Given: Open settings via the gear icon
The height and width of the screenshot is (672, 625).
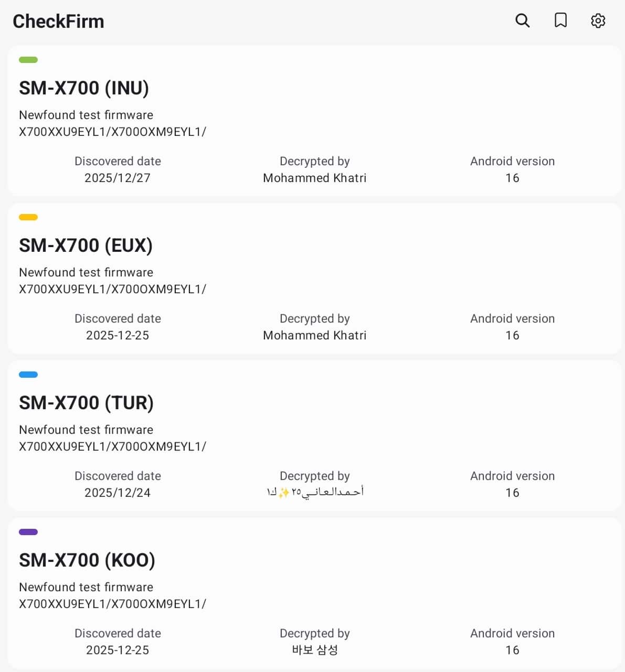Looking at the screenshot, I should click(x=598, y=21).
